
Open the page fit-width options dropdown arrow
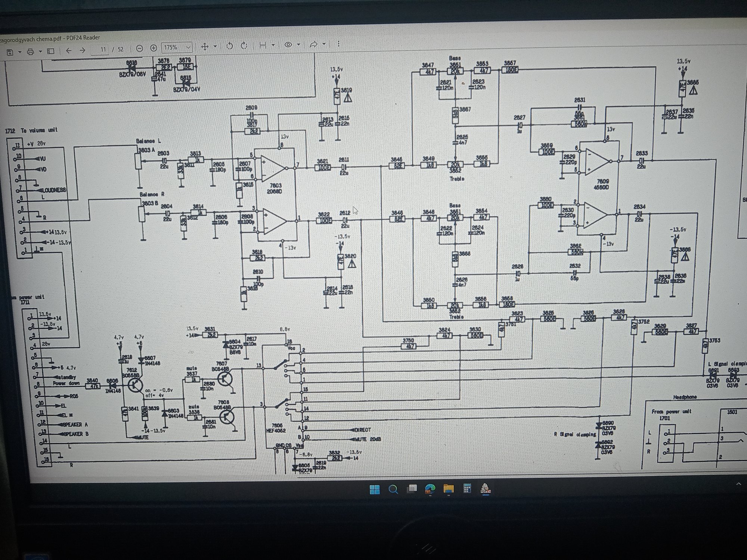273,45
